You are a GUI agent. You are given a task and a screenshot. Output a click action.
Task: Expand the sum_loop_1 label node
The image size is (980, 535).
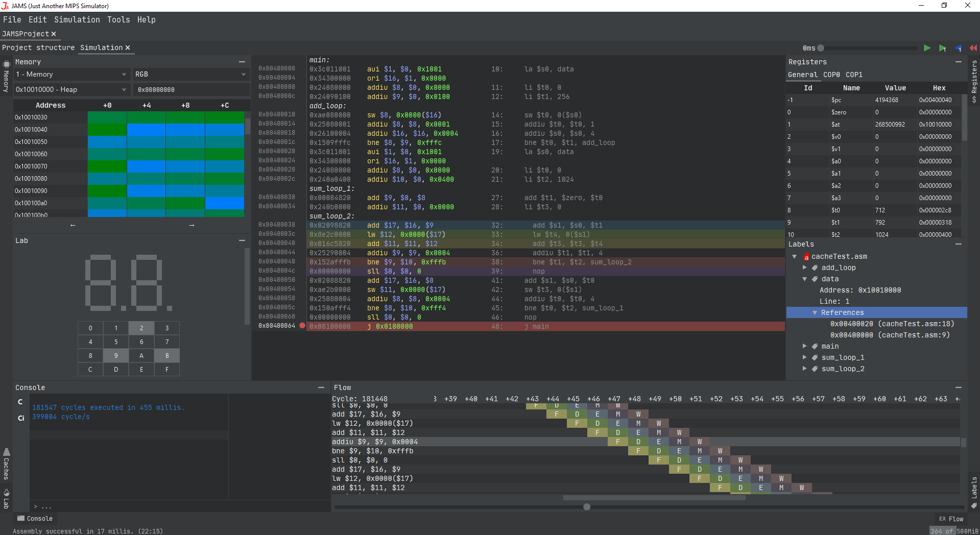click(805, 357)
